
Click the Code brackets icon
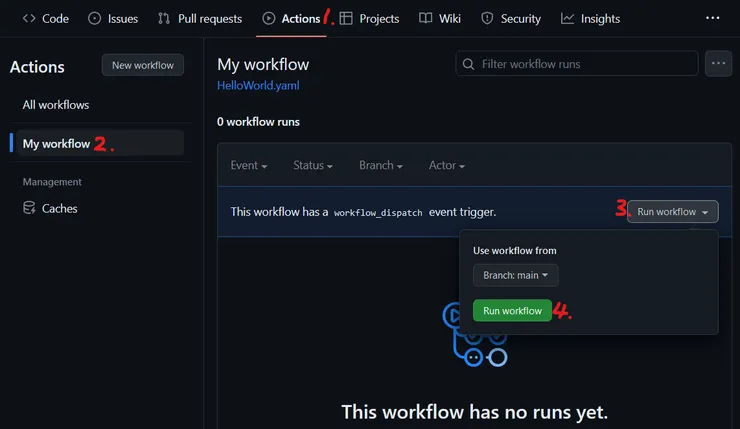coord(29,18)
